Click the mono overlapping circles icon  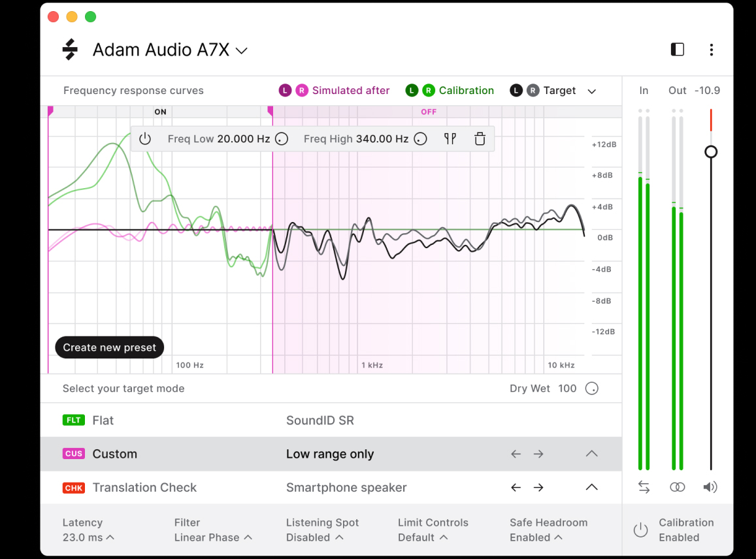[x=678, y=487]
